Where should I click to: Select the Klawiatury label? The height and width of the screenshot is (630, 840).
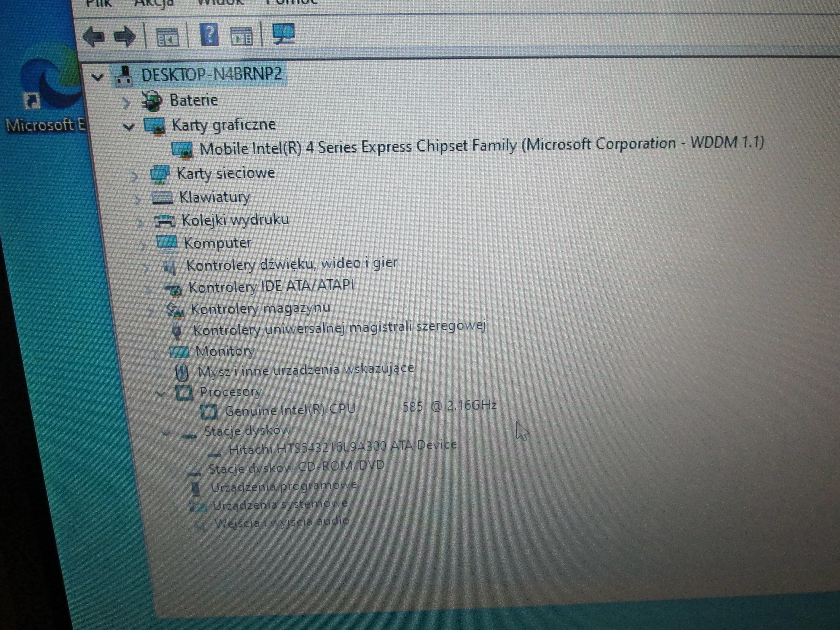215,197
